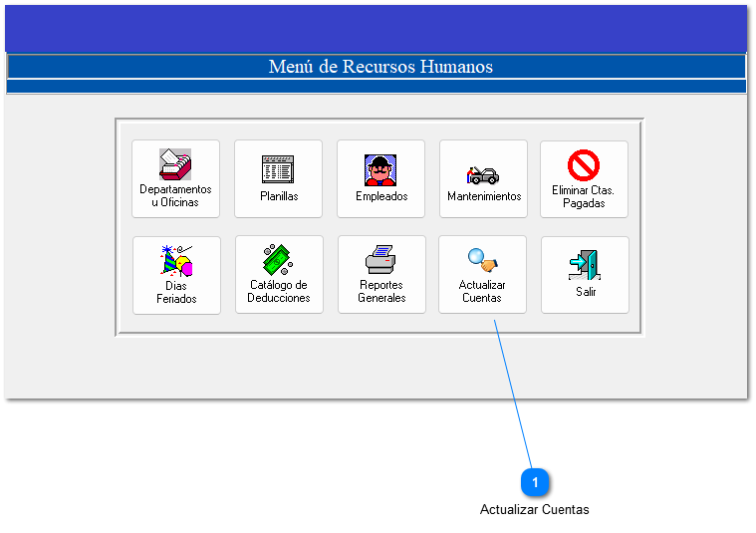Click the magnifier and handshake icon

(482, 260)
